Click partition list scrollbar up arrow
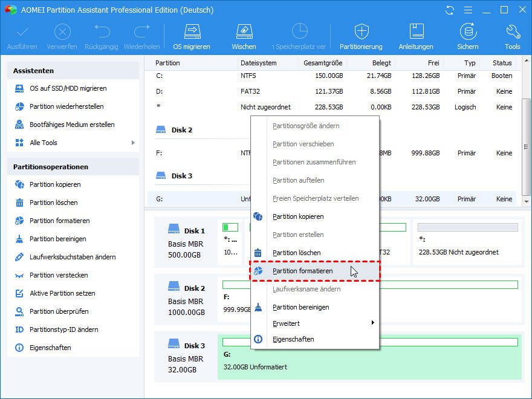Viewport: 532px width, 399px height. coord(526,61)
